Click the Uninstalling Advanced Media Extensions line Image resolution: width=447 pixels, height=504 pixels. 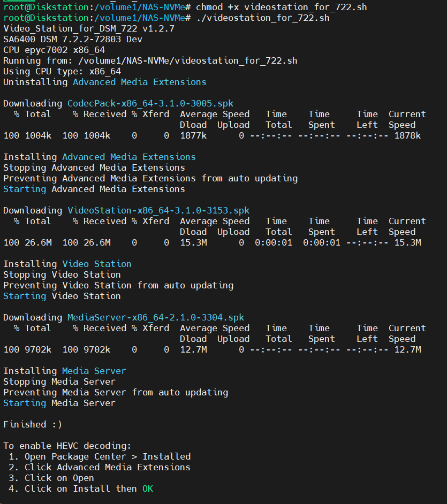[105, 82]
